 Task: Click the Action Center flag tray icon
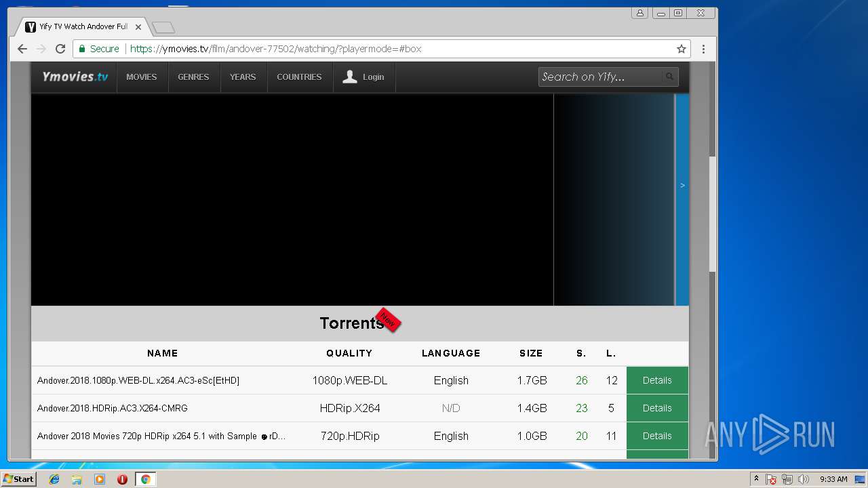[x=771, y=479]
